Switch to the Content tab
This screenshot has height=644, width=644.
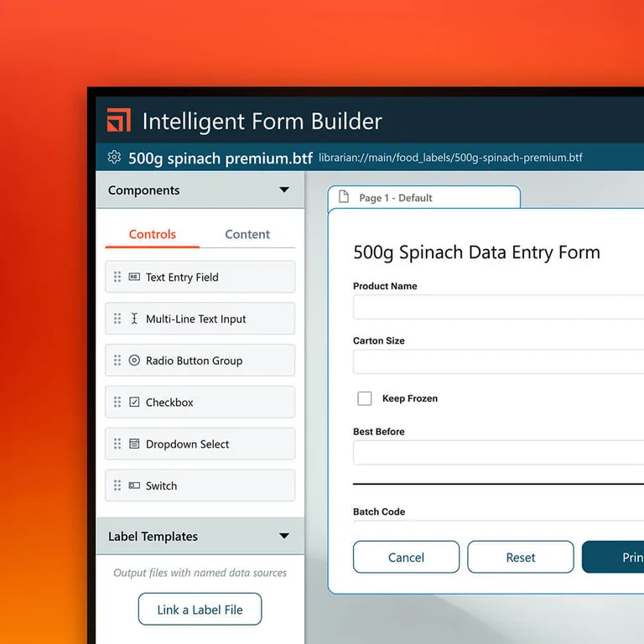[247, 234]
